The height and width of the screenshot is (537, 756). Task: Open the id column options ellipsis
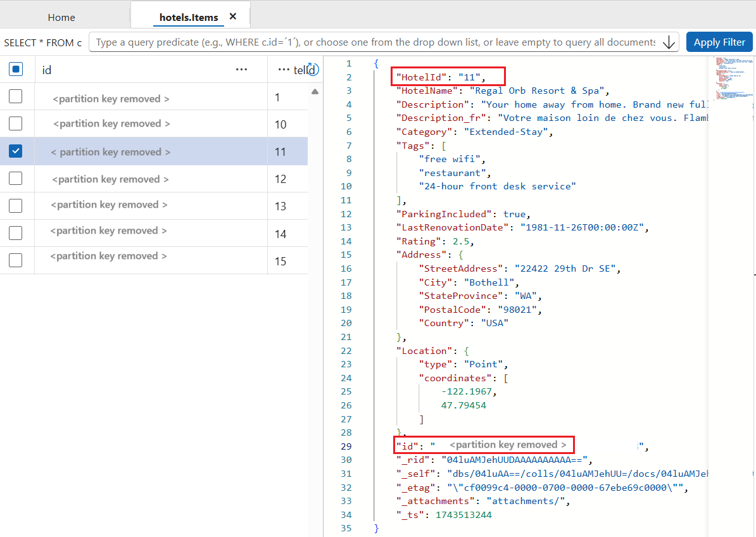[x=241, y=70]
